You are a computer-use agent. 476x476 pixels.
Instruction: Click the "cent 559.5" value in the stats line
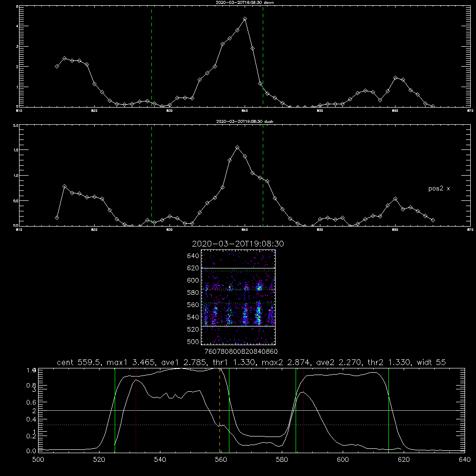[79, 362]
